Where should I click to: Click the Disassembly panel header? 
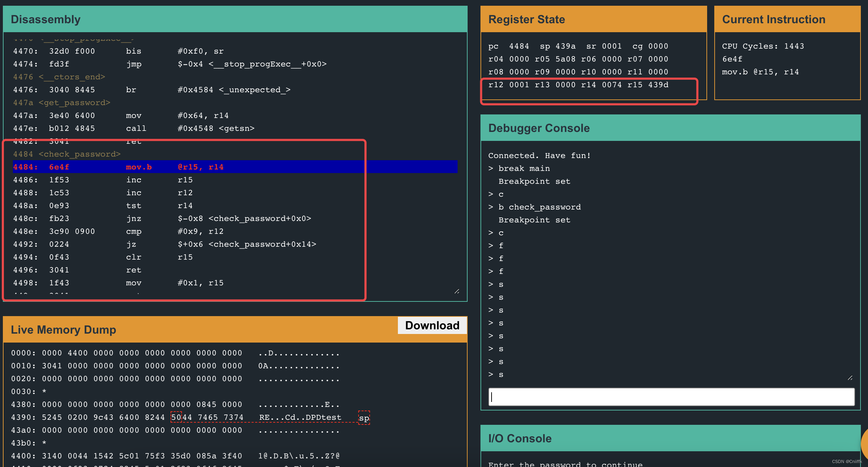tap(235, 19)
